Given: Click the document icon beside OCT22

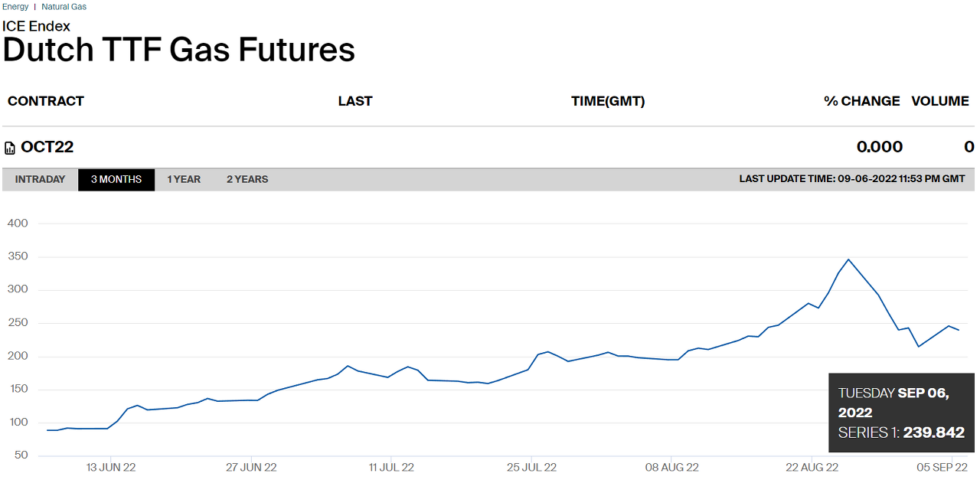Looking at the screenshot, I should point(10,148).
